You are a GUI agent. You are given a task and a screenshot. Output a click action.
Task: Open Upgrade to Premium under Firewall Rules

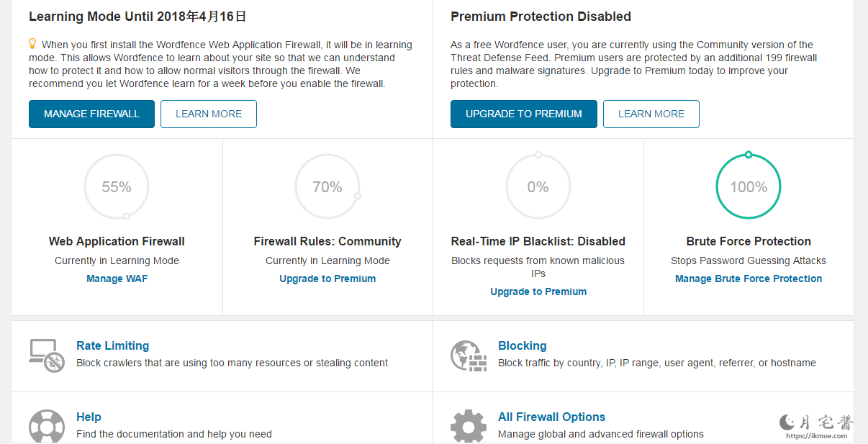[327, 278]
